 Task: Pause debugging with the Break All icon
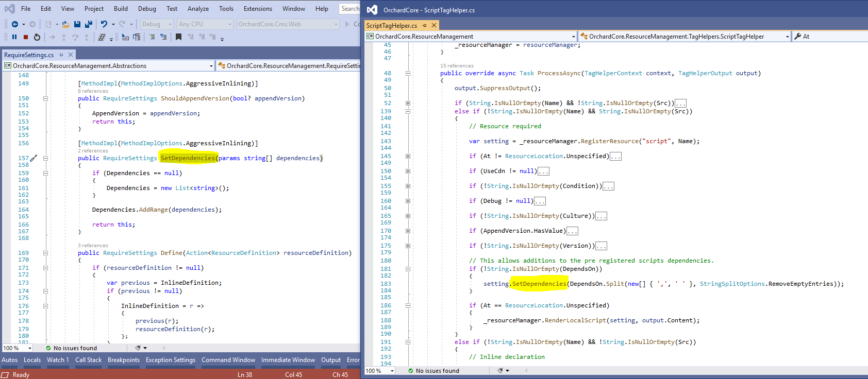(14, 37)
